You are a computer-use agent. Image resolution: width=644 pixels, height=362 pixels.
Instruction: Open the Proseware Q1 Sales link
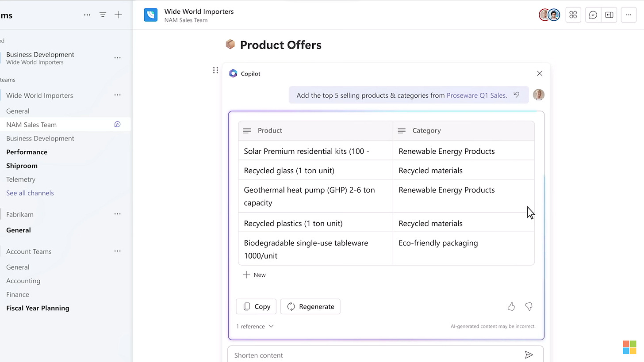click(476, 95)
